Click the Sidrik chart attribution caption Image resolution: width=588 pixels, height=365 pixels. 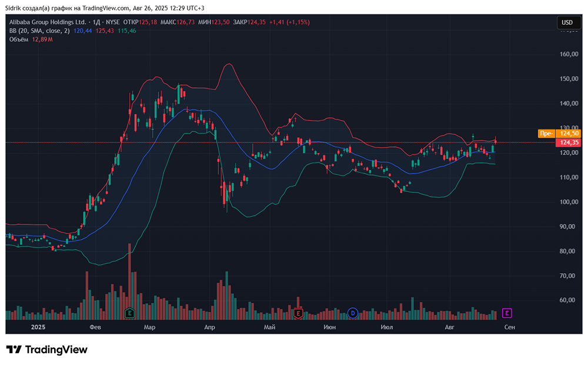point(105,8)
